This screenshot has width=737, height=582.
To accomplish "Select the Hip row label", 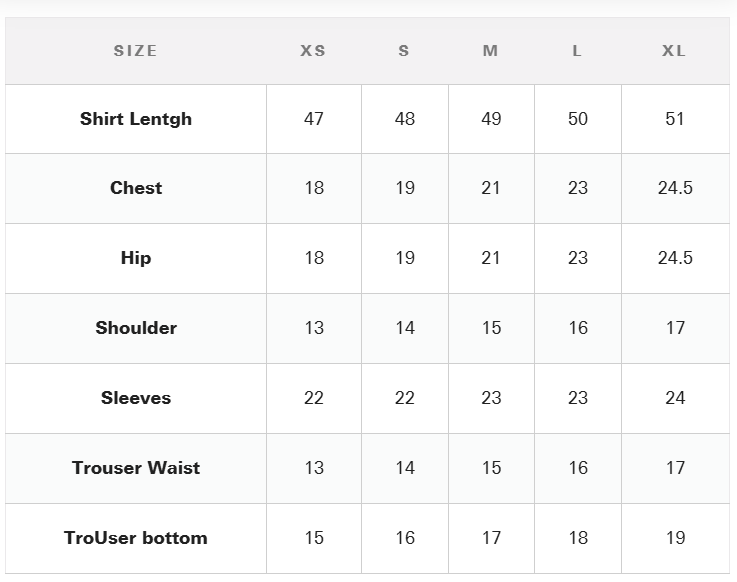I will [x=136, y=258].
